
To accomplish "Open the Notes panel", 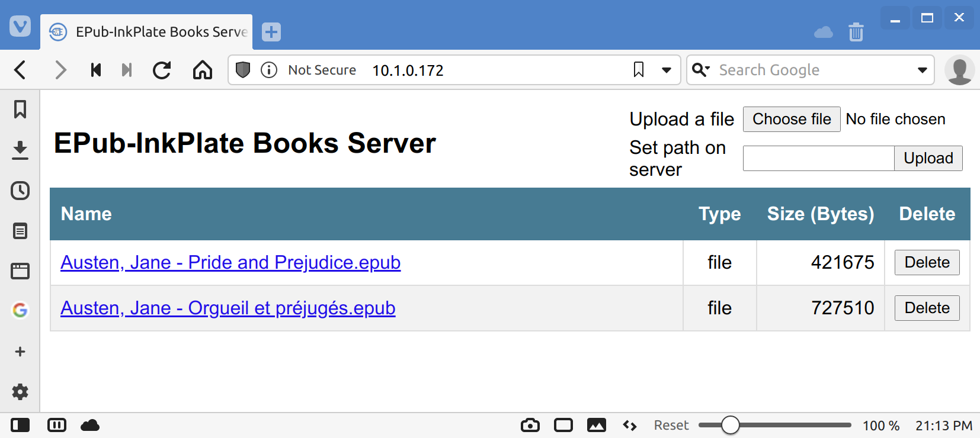I will point(20,231).
